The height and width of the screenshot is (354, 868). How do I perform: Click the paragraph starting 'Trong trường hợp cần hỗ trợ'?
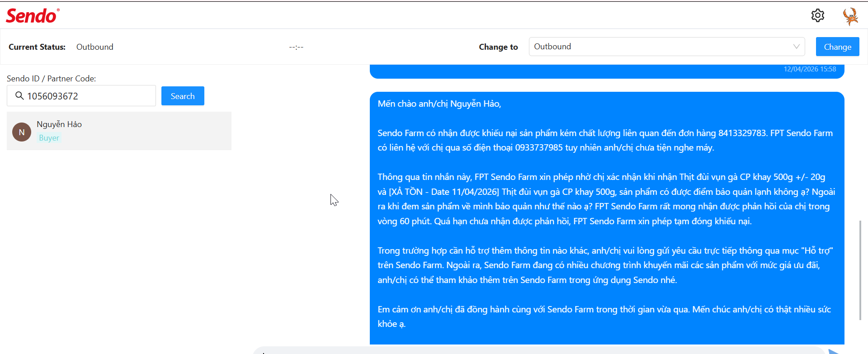[x=605, y=265]
